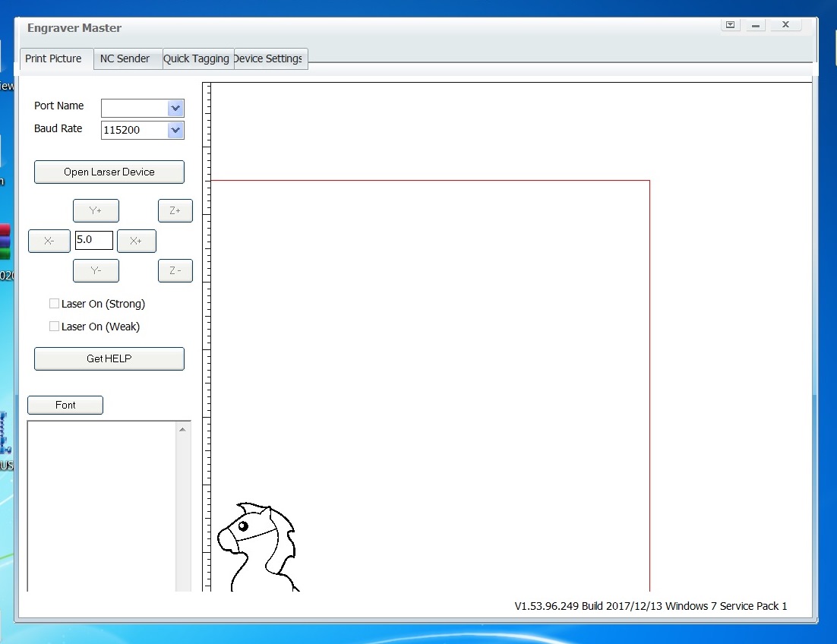Expand the Port Name dropdown

(x=175, y=109)
